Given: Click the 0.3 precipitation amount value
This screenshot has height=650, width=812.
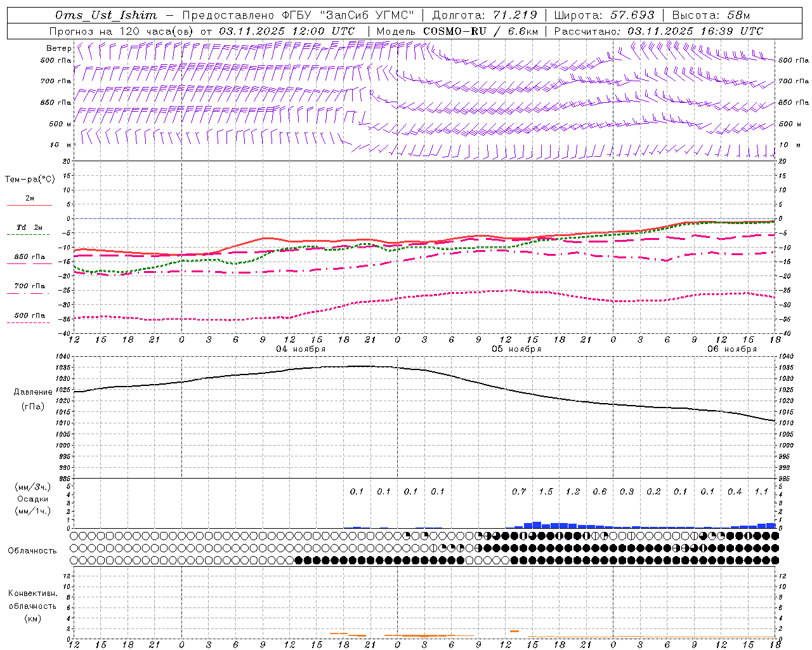Looking at the screenshot, I should (x=627, y=491).
